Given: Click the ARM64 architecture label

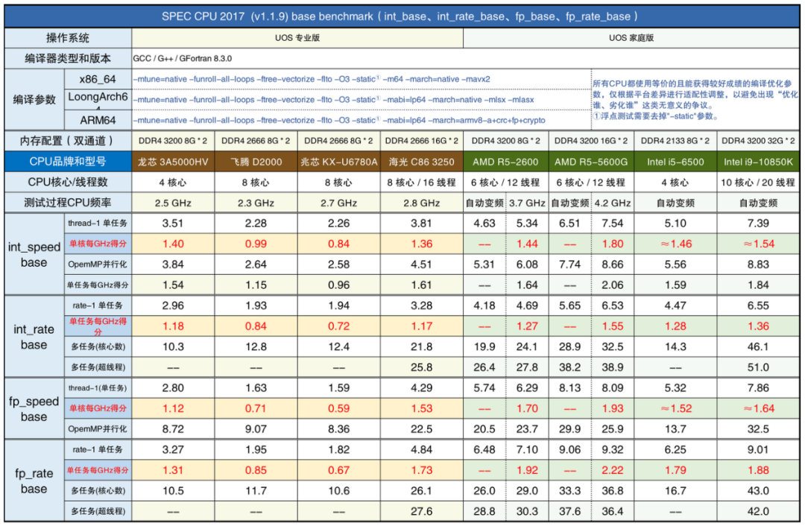Looking at the screenshot, I should pos(98,120).
